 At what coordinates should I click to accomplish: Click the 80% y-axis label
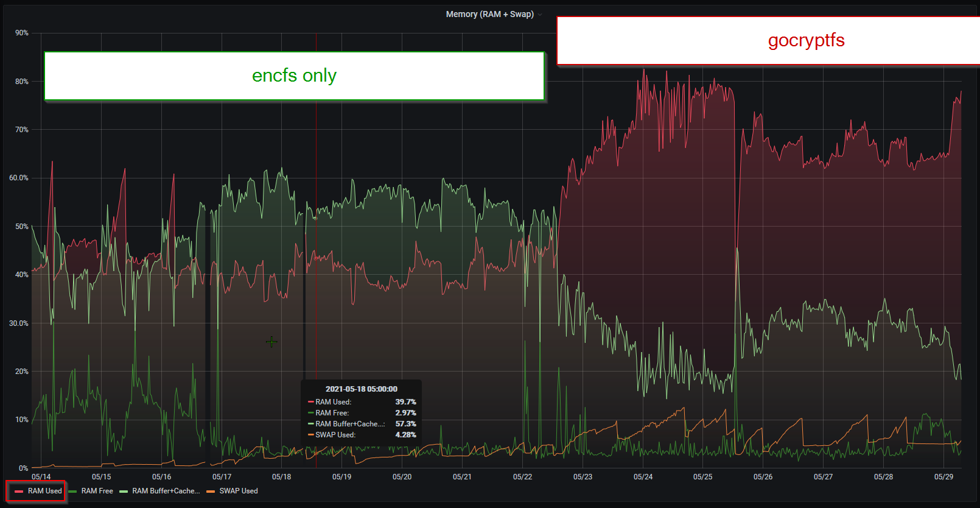[22, 82]
